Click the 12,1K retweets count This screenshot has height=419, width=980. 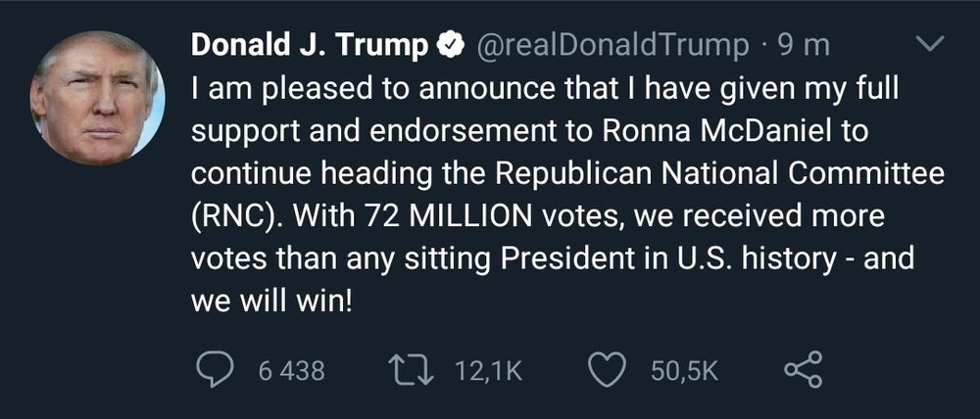coord(490,371)
